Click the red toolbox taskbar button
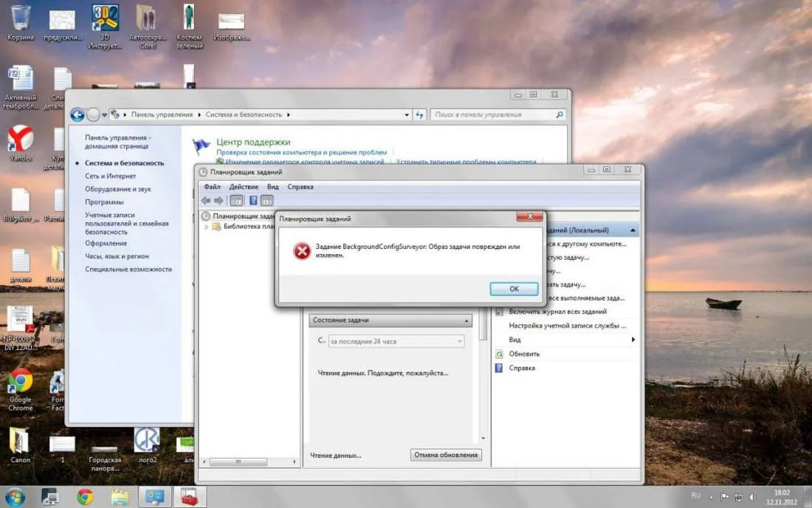The width and height of the screenshot is (812, 508). pos(190,497)
